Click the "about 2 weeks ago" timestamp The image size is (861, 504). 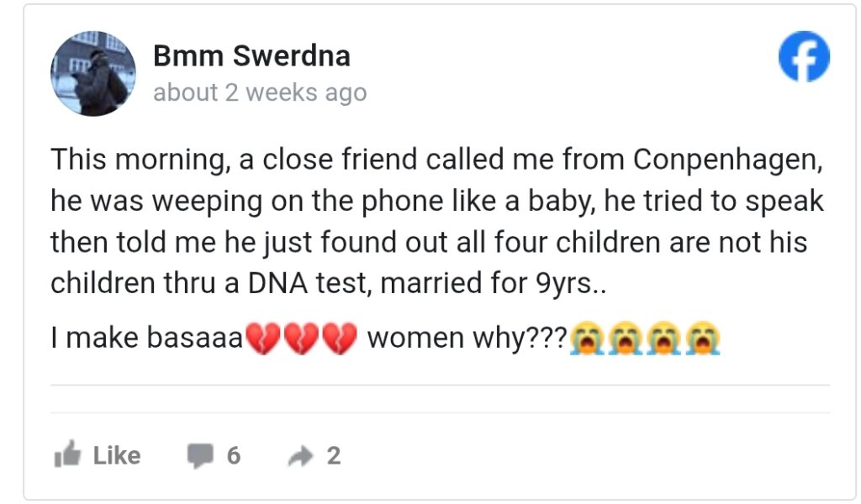260,92
